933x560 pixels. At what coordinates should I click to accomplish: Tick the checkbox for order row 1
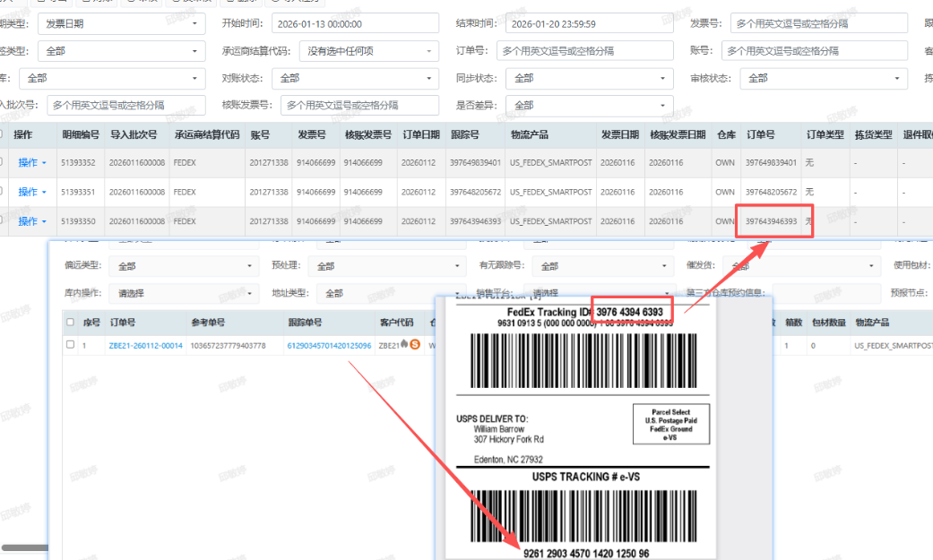(71, 345)
